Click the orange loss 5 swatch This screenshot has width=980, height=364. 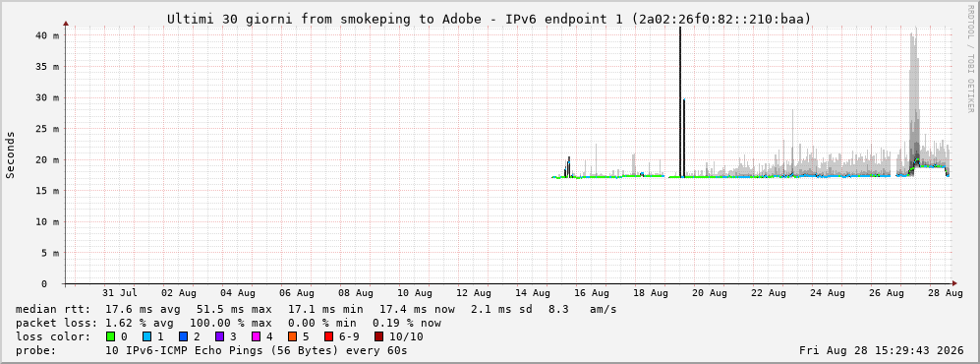point(292,337)
